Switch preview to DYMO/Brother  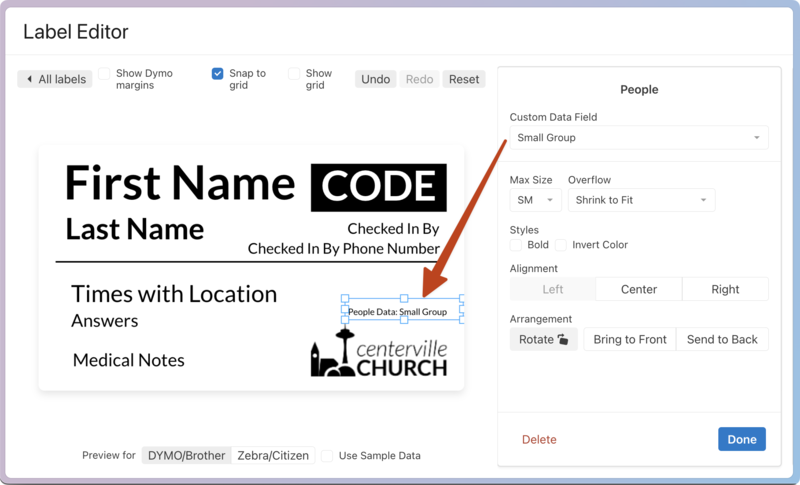point(186,455)
